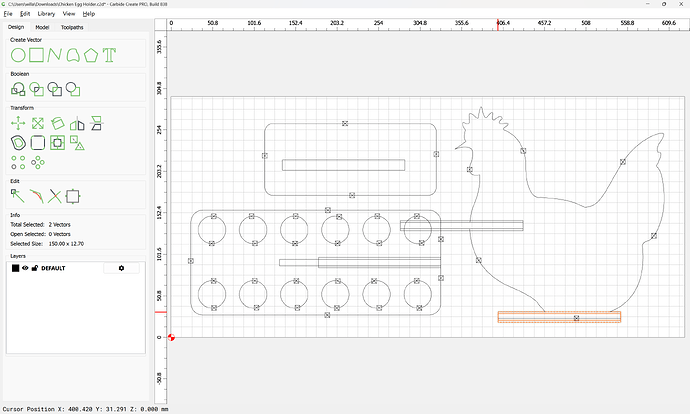
Task: Expand the View menu
Action: point(68,14)
